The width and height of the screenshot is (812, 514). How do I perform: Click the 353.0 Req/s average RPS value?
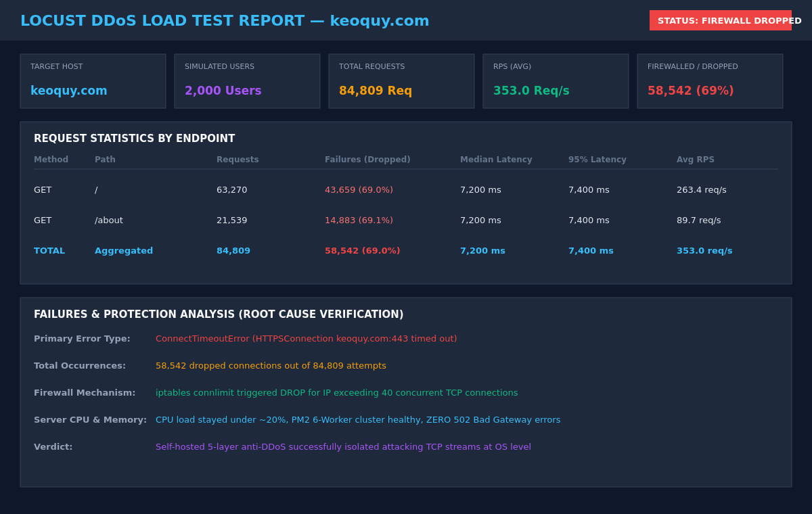coord(531,91)
